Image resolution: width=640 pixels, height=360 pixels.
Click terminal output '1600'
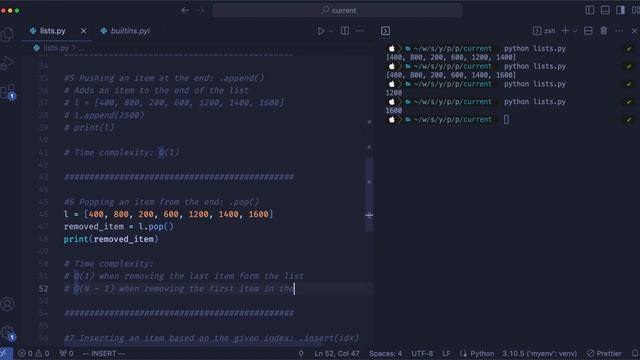393,111
